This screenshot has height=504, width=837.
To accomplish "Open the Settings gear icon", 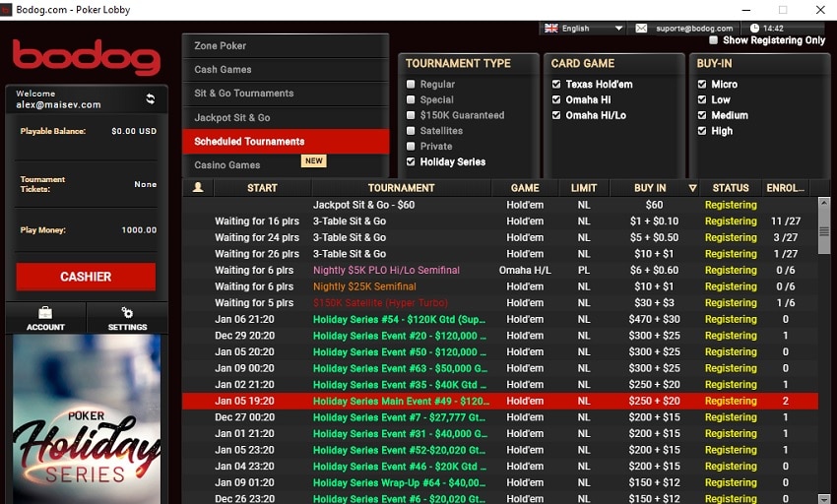I will [x=127, y=312].
